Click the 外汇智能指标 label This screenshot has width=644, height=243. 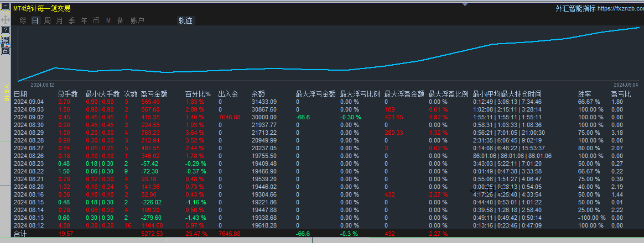click(x=575, y=8)
